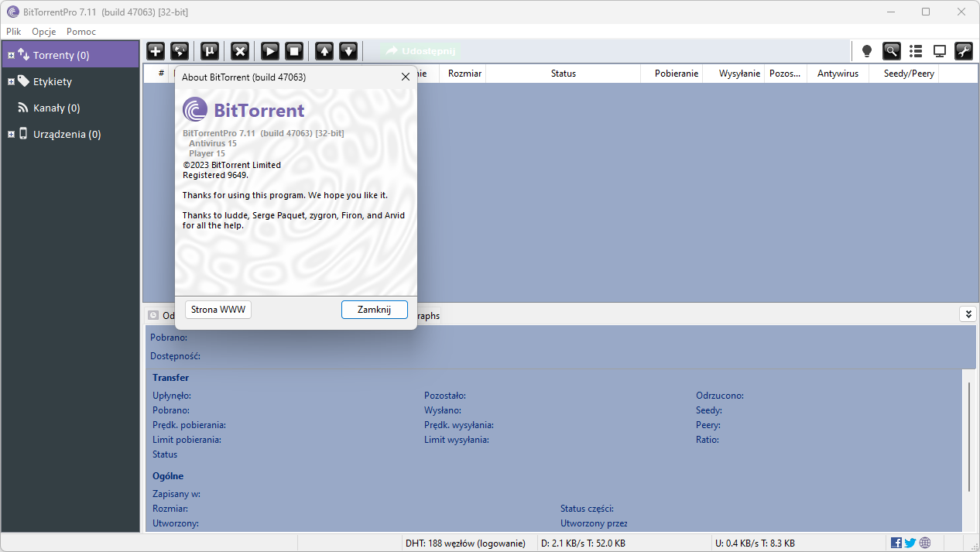
Task: Expand the Etykiety tree node
Action: point(11,81)
